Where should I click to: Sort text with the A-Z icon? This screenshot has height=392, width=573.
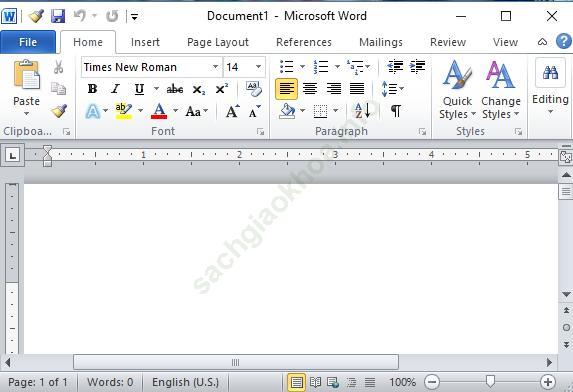(363, 111)
